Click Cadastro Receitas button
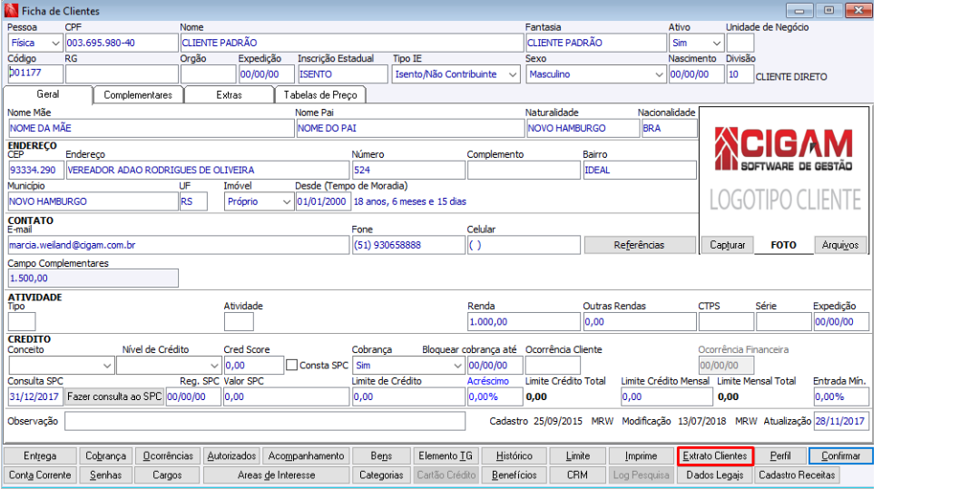980x489 pixels. tap(797, 474)
